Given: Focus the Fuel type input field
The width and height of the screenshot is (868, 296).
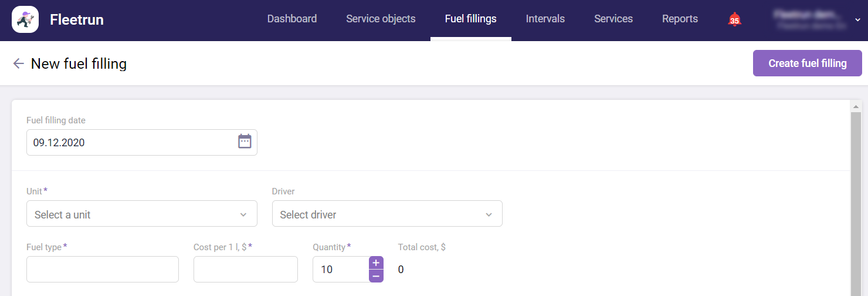Looking at the screenshot, I should pos(103,269).
